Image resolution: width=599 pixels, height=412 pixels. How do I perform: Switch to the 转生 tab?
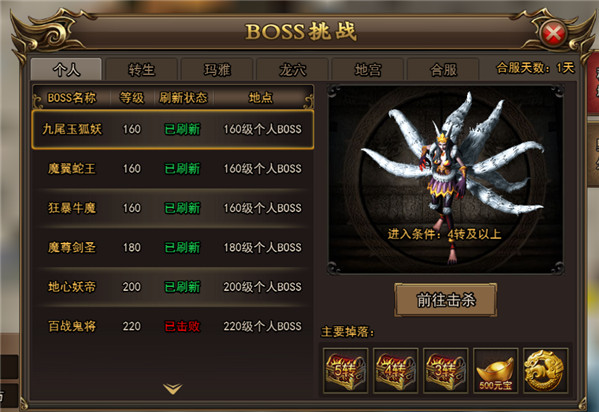pyautogui.click(x=141, y=70)
